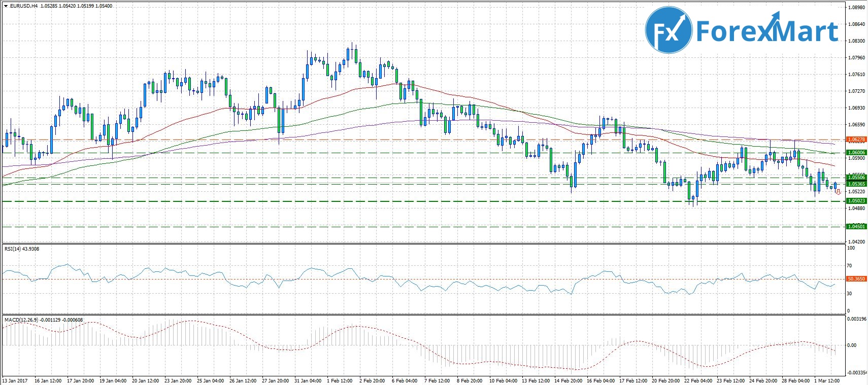
Task: Click price scale value 1.08640
Action: point(856,24)
